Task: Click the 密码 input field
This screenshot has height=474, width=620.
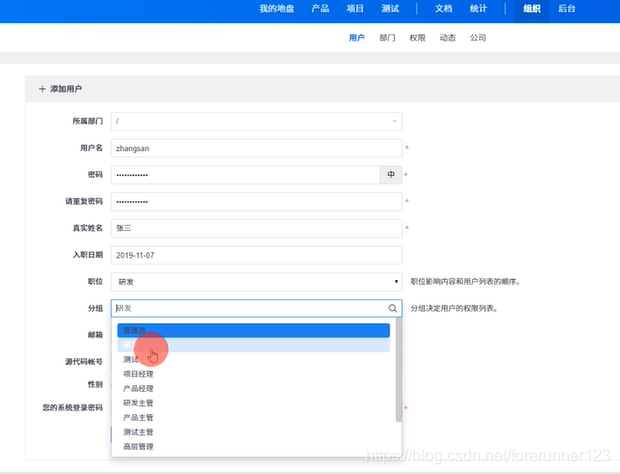Action: pyautogui.click(x=246, y=175)
